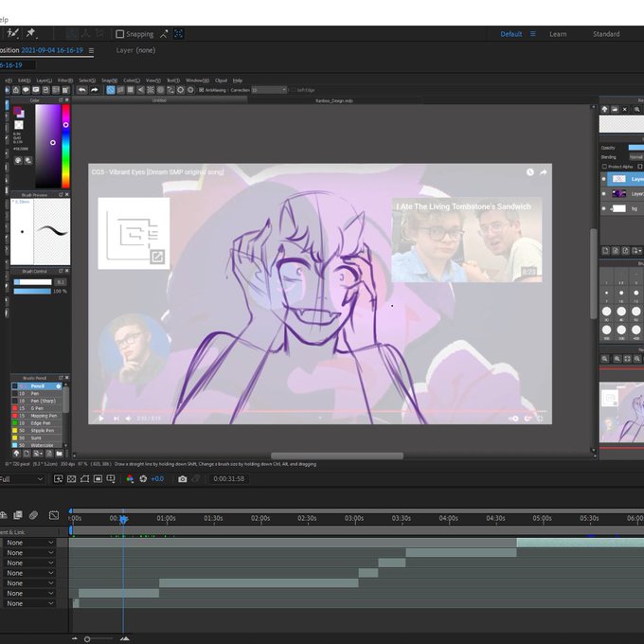Screen dimensions: 644x644
Task: Open the Default workspace menu icon
Action: pos(532,34)
